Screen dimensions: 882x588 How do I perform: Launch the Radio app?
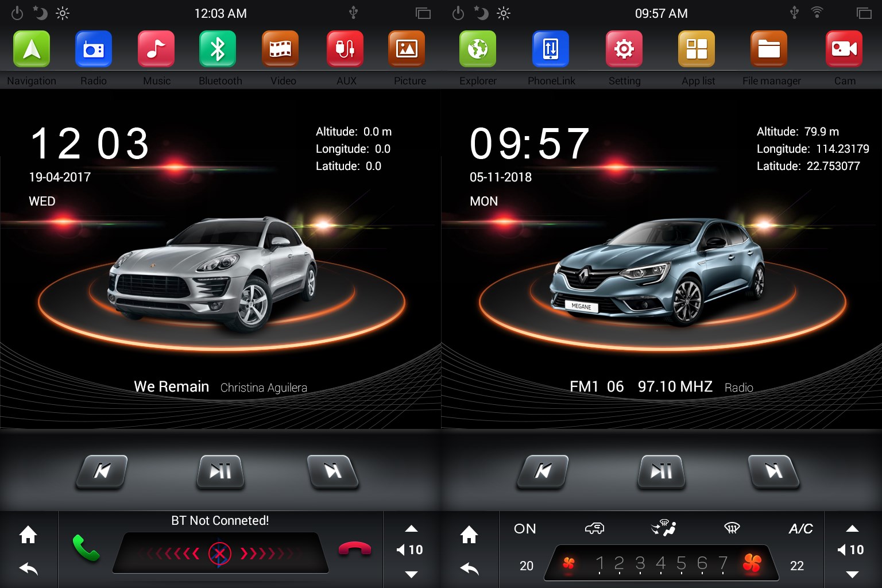(94, 49)
